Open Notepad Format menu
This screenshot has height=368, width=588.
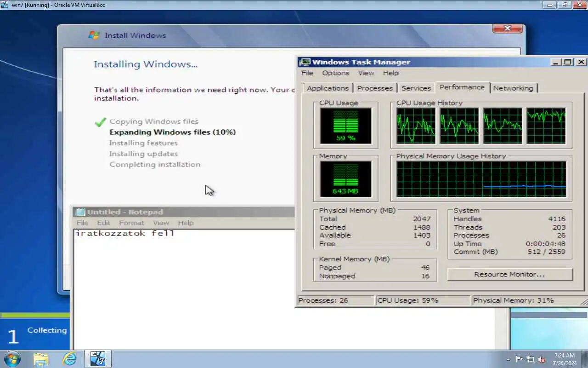tap(131, 223)
